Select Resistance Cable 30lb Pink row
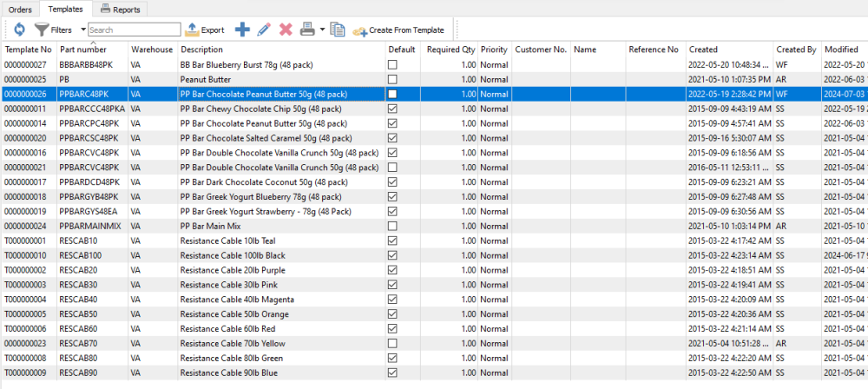 point(434,285)
